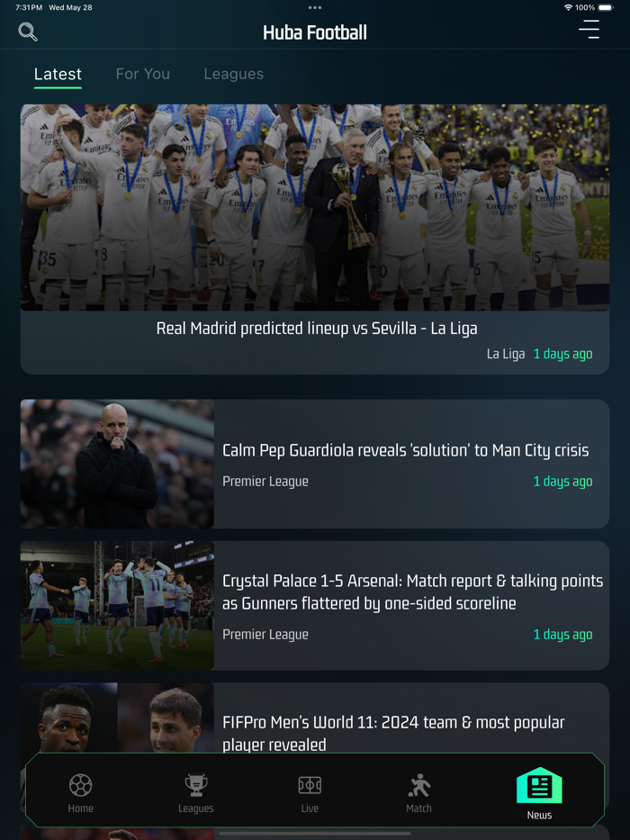Open Real Madrid predicted lineup article

click(317, 328)
